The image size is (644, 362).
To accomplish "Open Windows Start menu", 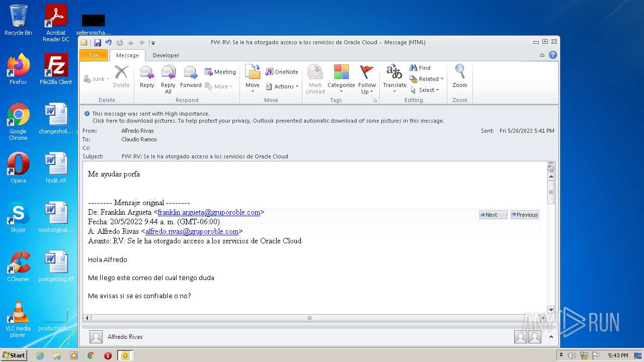I will coord(14,355).
